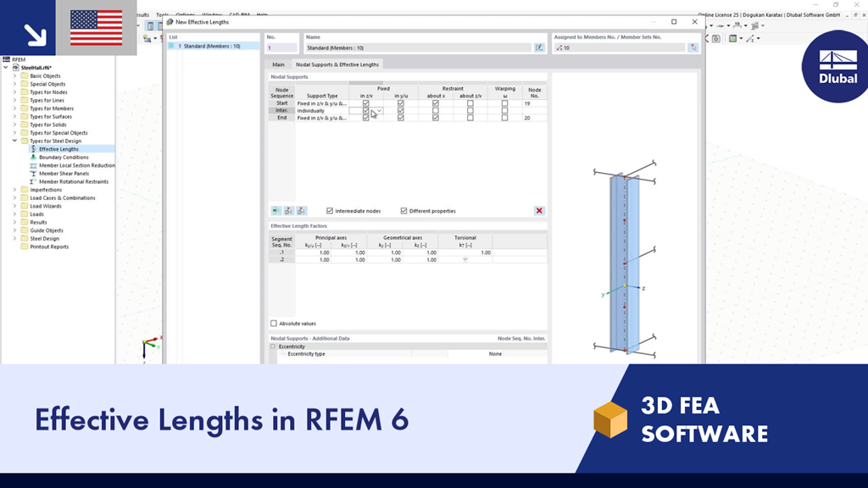Click the Steel Design folder icon

click(x=25, y=238)
